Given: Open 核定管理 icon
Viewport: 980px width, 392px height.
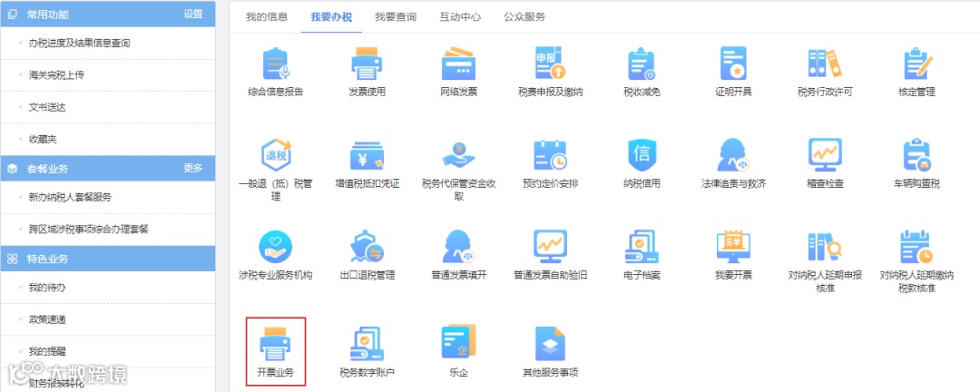Looking at the screenshot, I should tap(916, 64).
